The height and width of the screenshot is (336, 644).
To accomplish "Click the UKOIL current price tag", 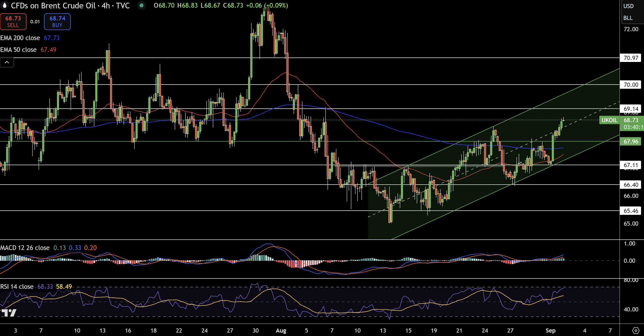I will [x=609, y=120].
